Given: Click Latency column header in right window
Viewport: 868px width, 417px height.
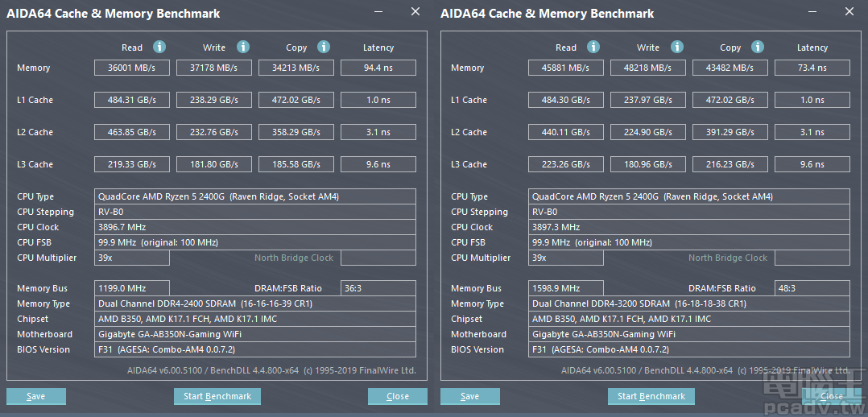Looking at the screenshot, I should (812, 47).
